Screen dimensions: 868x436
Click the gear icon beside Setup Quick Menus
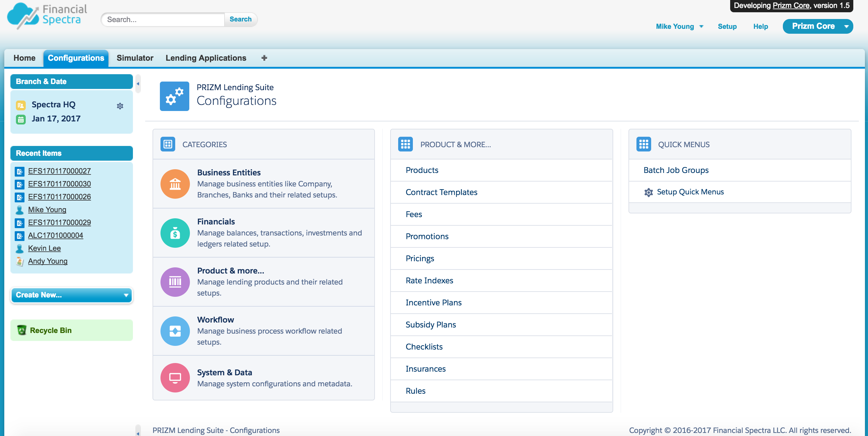click(x=648, y=192)
